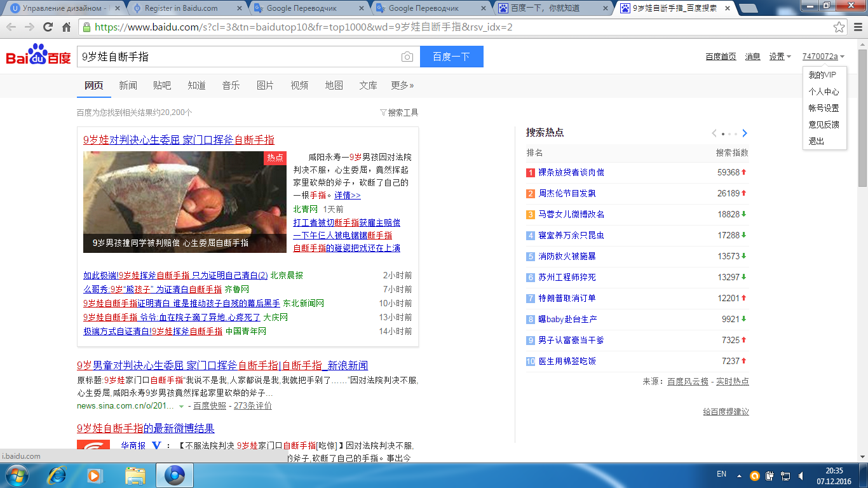This screenshot has width=868, height=488.
Task: Switch to 贴吧 search tab
Action: pyautogui.click(x=162, y=85)
